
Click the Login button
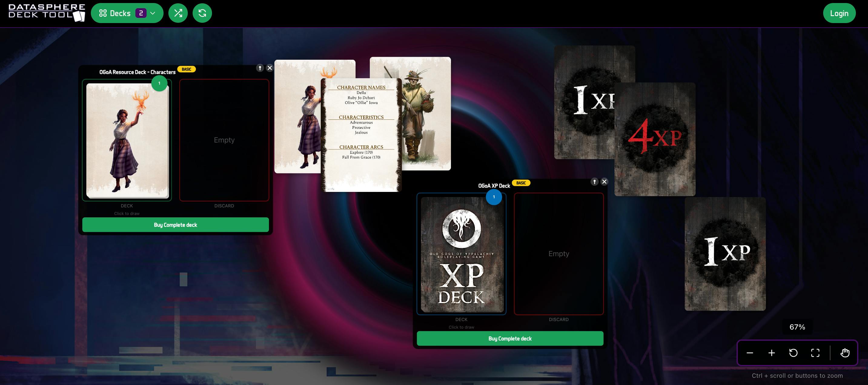[839, 13]
